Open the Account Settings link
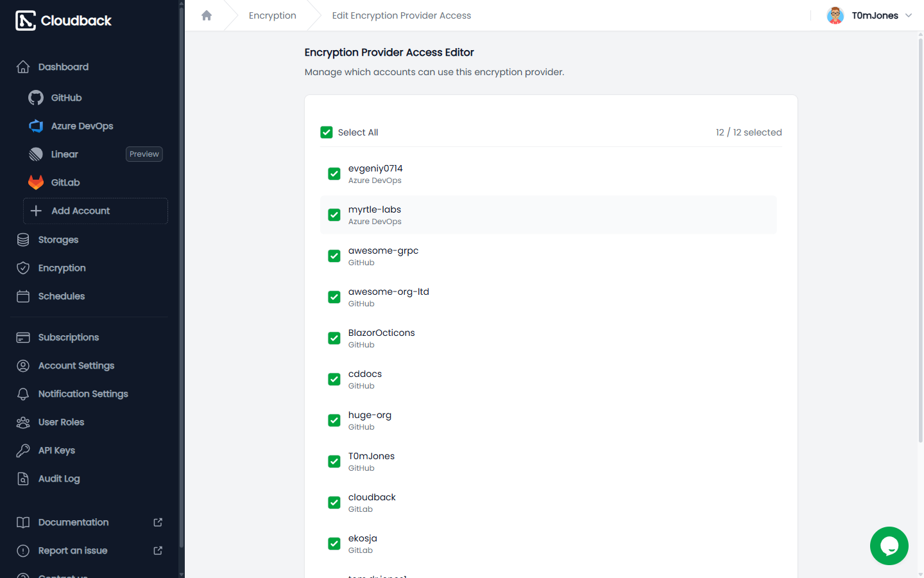The image size is (924, 578). 89,365
